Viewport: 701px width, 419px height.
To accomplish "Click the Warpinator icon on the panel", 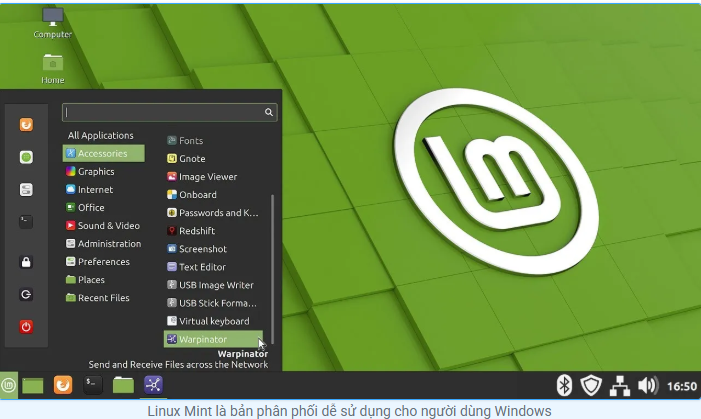I will point(153,385).
